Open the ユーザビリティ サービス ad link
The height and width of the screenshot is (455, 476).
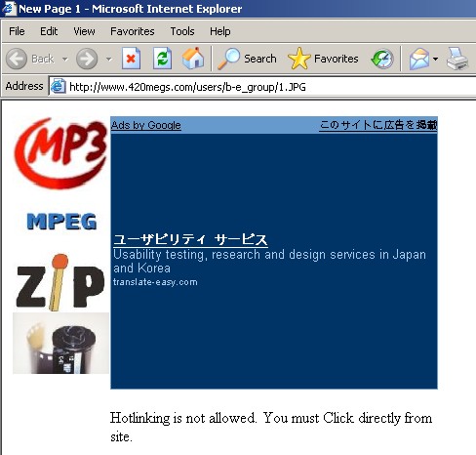[x=190, y=240]
